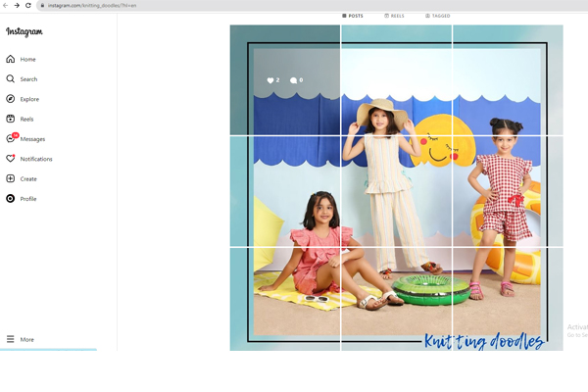Open the center post with the girl in a hat
This screenshot has width=588, height=392.
click(x=396, y=190)
